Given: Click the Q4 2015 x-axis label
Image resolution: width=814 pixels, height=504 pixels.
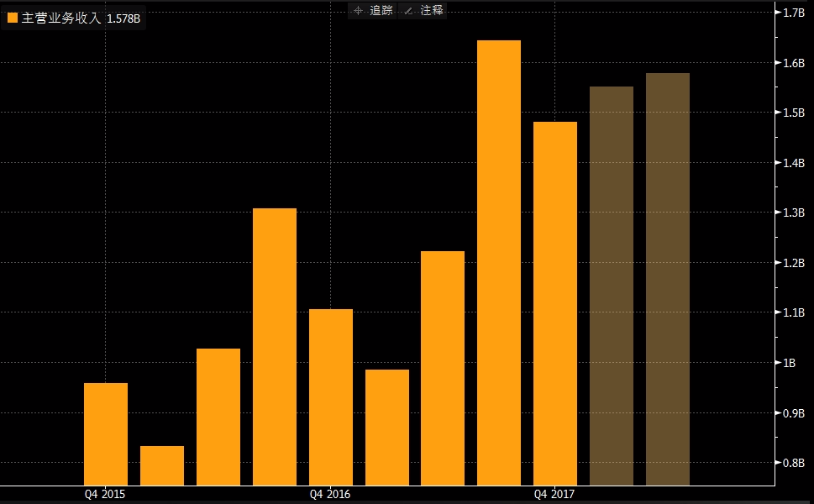Looking at the screenshot, I should point(106,494).
